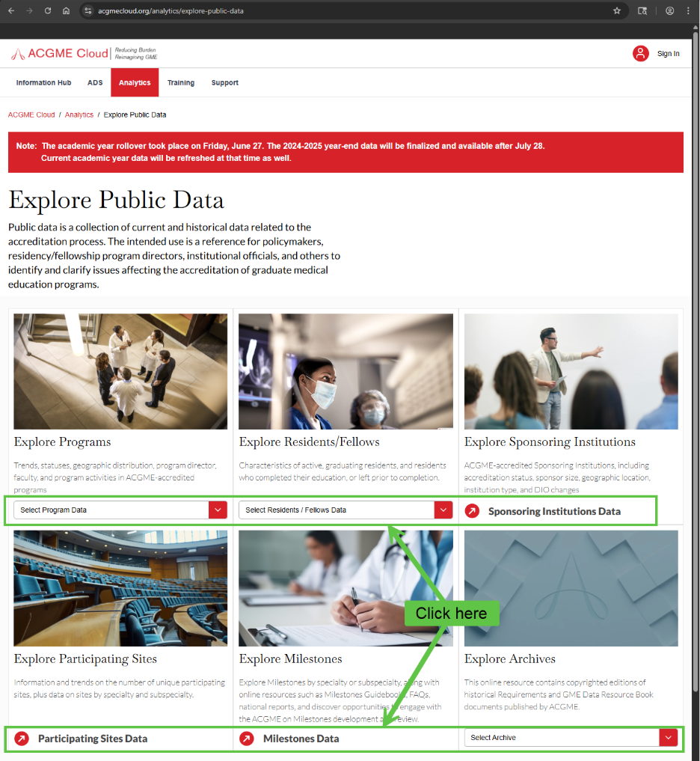The image size is (700, 761).
Task: Follow Analytics breadcrumb link
Action: 79,115
